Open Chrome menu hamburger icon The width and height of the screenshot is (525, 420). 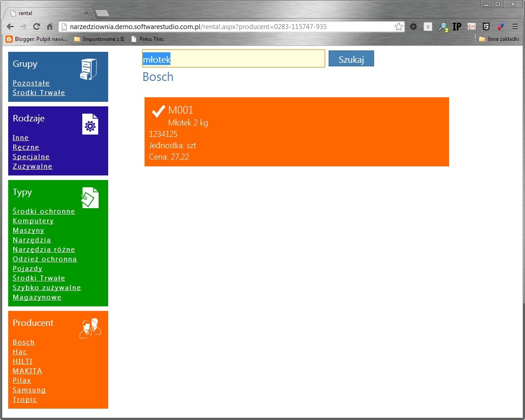click(515, 27)
